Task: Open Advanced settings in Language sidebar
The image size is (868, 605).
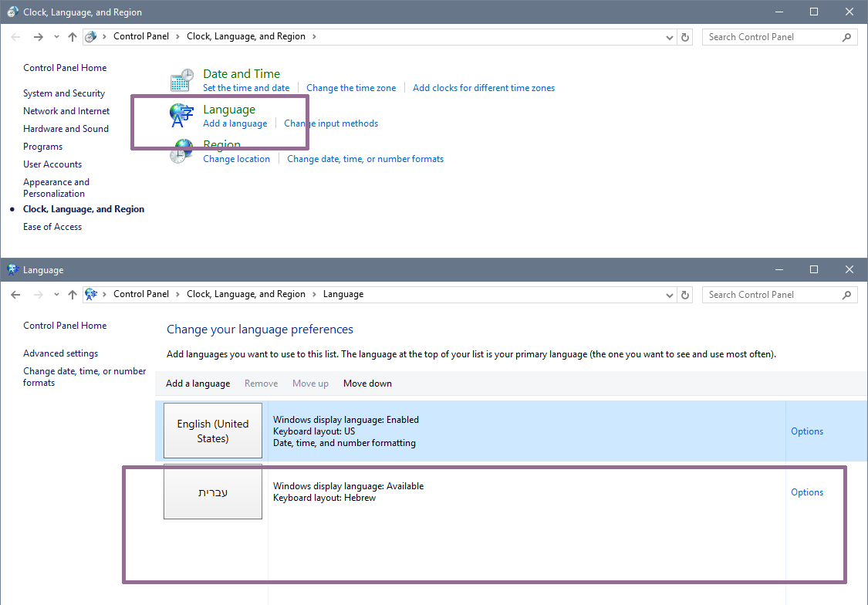Action: (60, 353)
